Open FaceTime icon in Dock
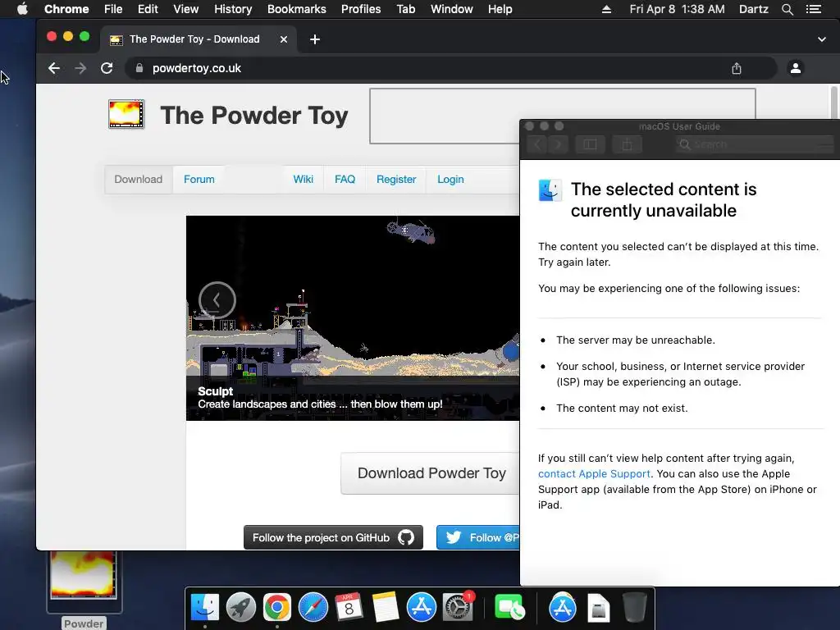This screenshot has height=630, width=840. point(509,608)
